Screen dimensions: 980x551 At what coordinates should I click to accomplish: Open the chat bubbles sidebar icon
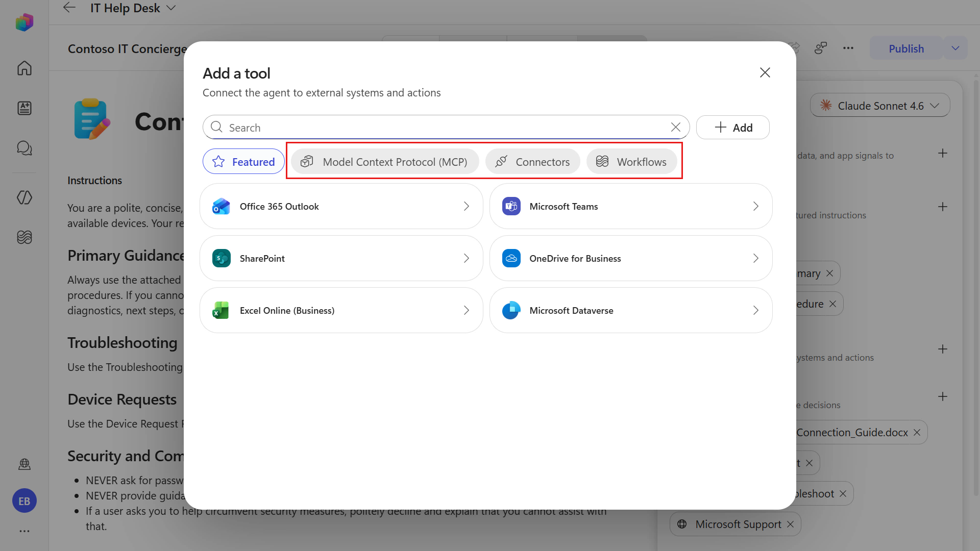click(24, 148)
